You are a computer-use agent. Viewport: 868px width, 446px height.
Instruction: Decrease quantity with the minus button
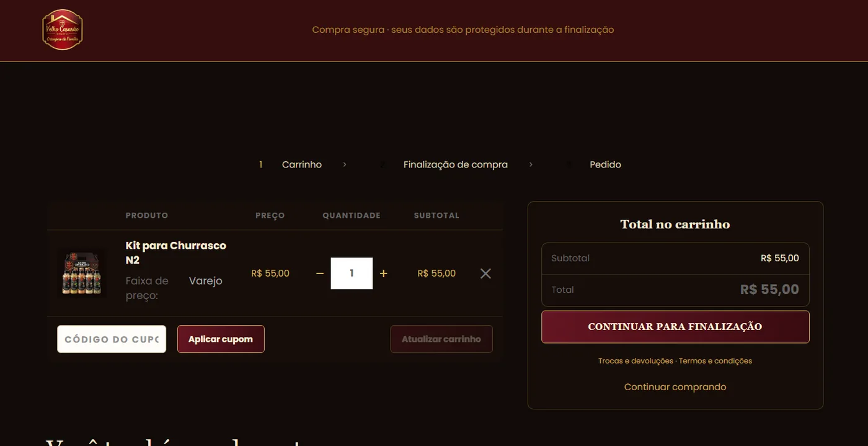click(x=320, y=274)
